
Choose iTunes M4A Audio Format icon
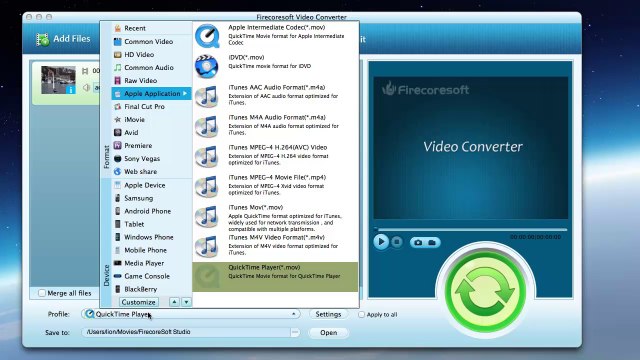(207, 126)
